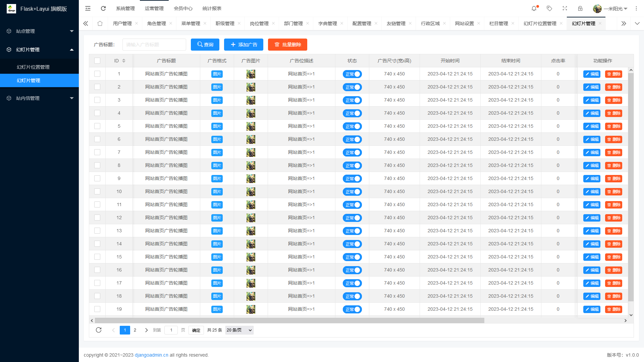Click the tag icon in the header
This screenshot has height=362, width=644.
[x=549, y=8]
